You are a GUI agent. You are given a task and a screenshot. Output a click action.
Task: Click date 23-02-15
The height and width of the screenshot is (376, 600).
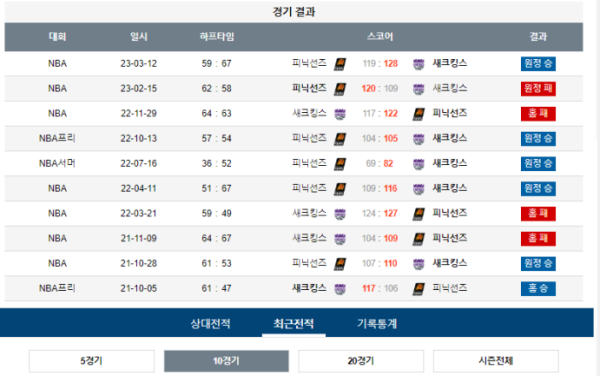pos(139,88)
